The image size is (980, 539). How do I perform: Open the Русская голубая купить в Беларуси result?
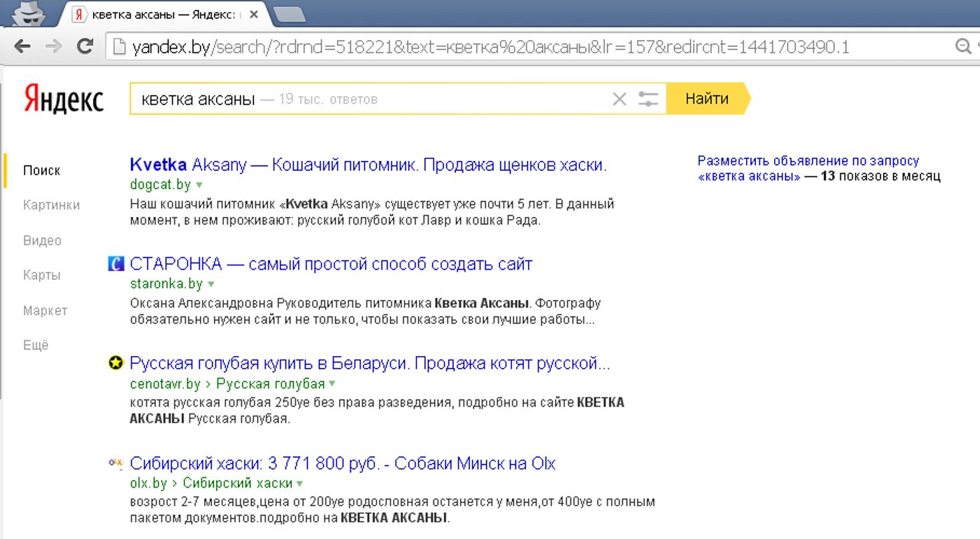pos(370,364)
